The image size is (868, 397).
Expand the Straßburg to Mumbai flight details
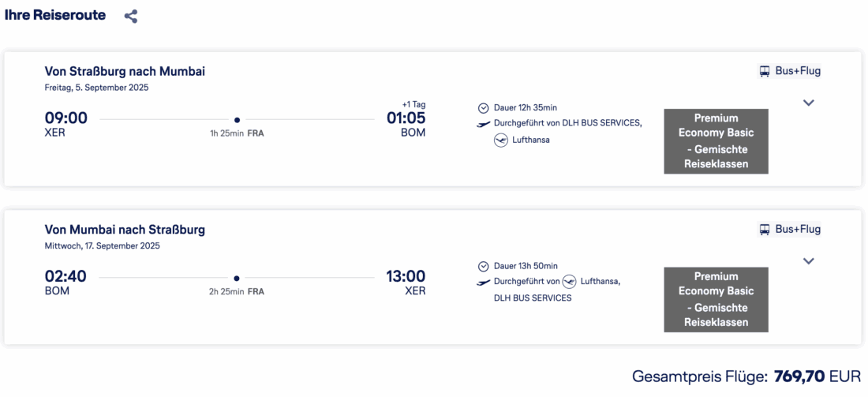(808, 103)
